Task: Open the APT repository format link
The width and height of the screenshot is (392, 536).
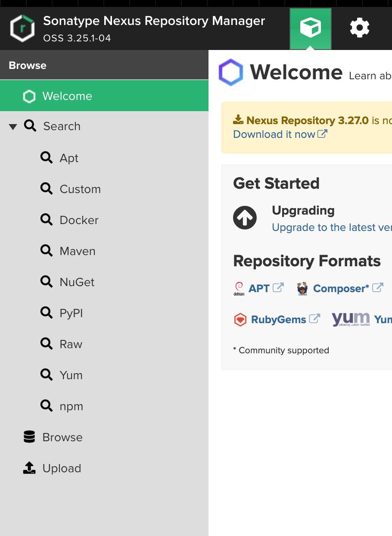Action: (259, 288)
